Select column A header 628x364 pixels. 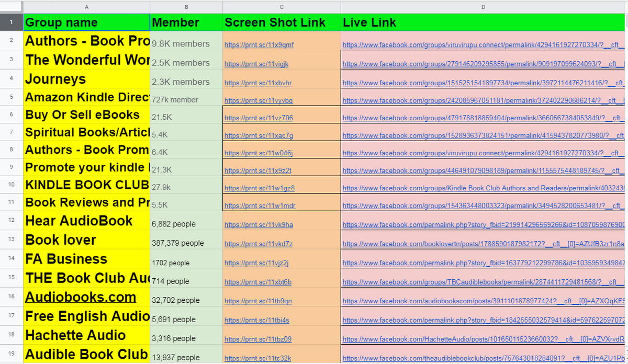87,7
